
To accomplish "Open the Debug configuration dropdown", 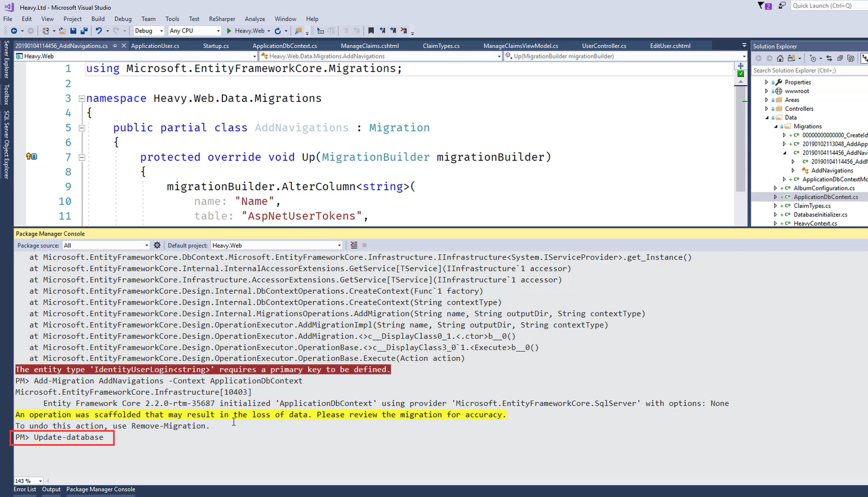I will pyautogui.click(x=149, y=31).
